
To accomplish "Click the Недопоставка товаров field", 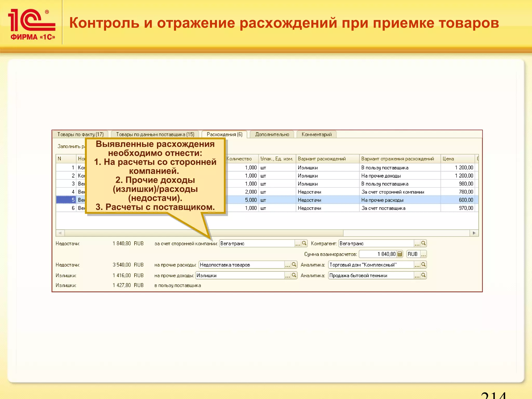I will [x=242, y=265].
